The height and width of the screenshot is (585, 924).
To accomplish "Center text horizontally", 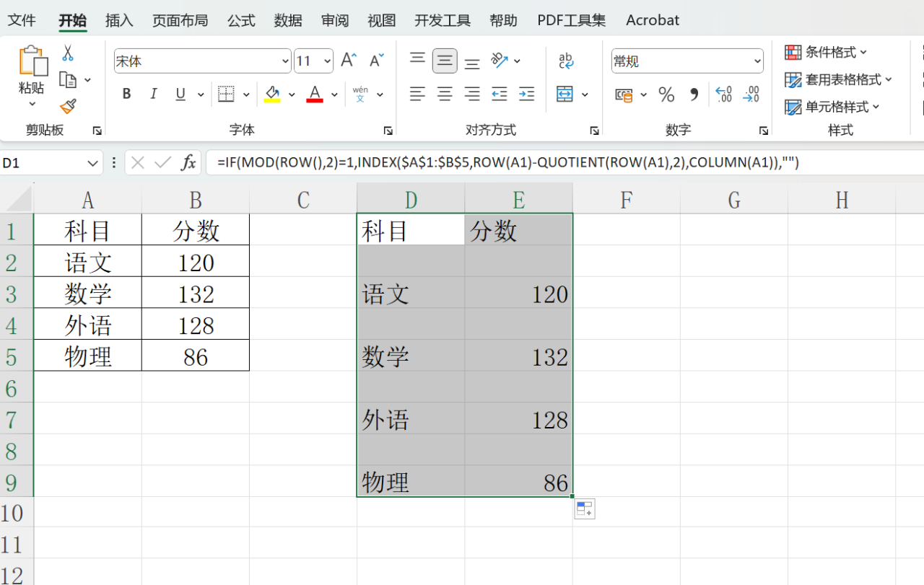I will [445, 94].
